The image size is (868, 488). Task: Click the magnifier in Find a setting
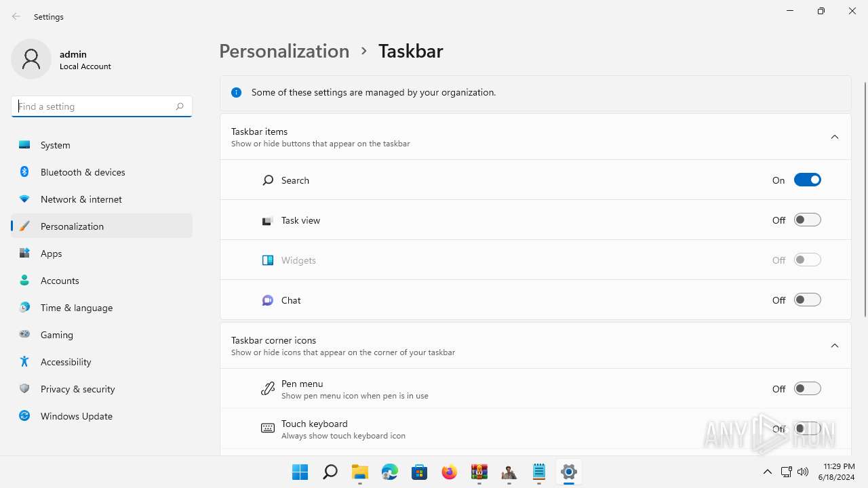tap(180, 106)
